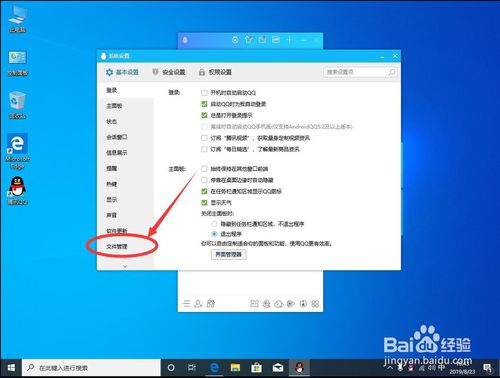
Task: Select the 软件更新 sidebar item
Action: click(x=125, y=231)
